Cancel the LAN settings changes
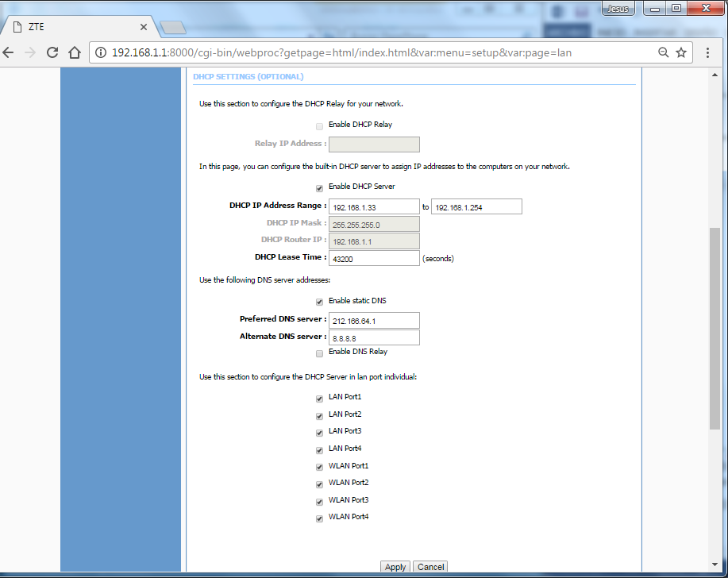Viewport: 728px width, 578px height. tap(430, 566)
